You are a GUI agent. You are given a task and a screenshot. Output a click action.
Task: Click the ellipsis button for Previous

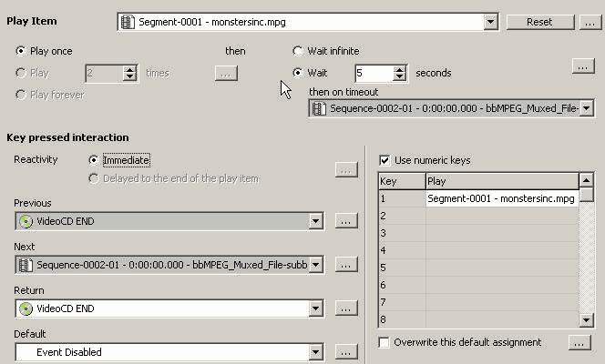[x=345, y=221]
